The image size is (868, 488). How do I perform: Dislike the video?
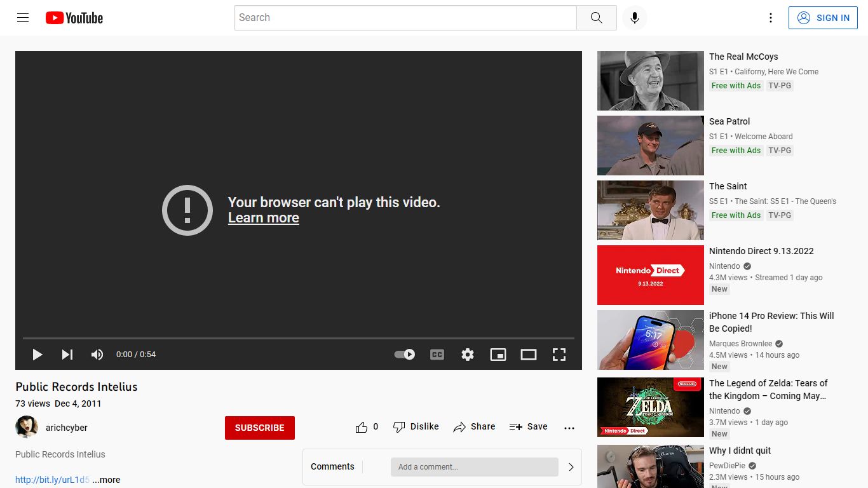[416, 427]
